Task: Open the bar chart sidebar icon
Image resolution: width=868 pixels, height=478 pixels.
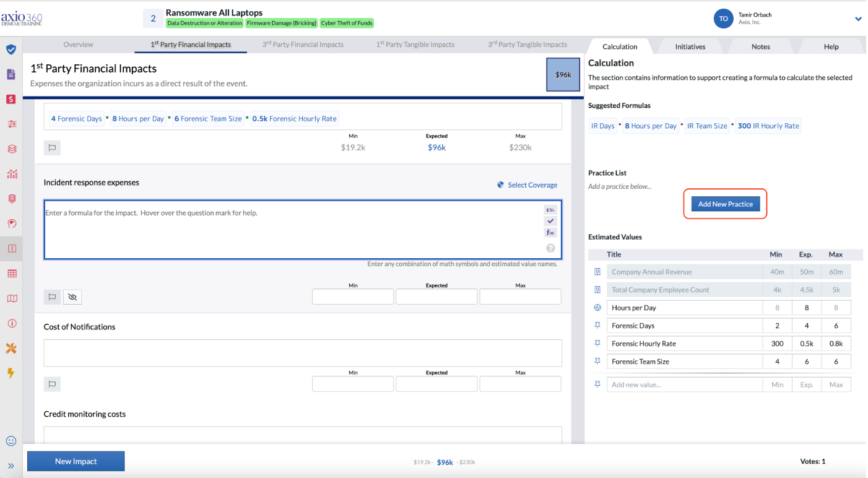Action: coord(12,174)
